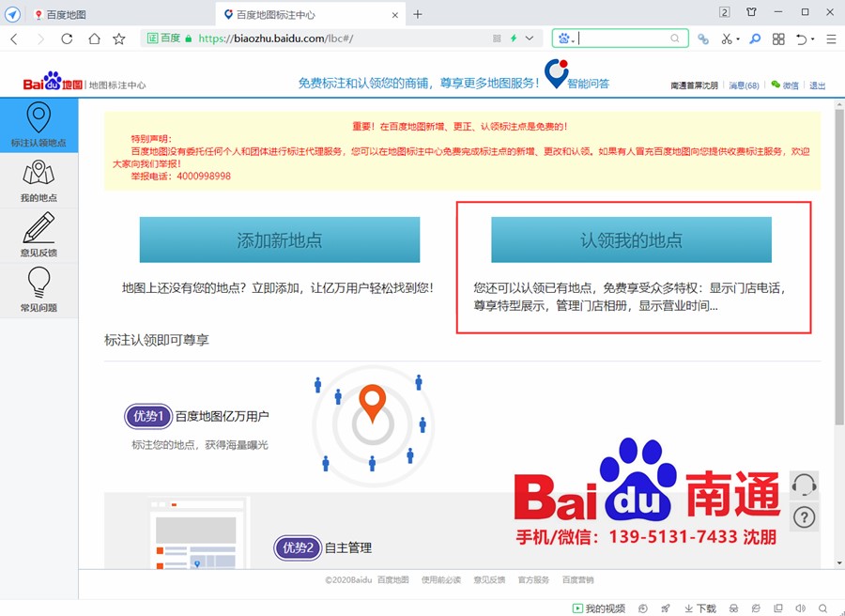The width and height of the screenshot is (845, 616).
Task: Open the four-squares apps grid icon
Action: point(778,38)
